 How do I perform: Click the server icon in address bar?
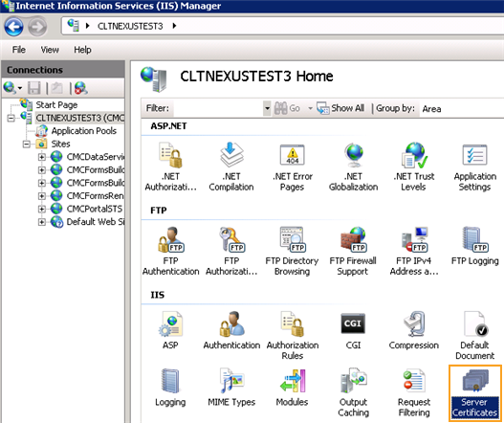(74, 26)
